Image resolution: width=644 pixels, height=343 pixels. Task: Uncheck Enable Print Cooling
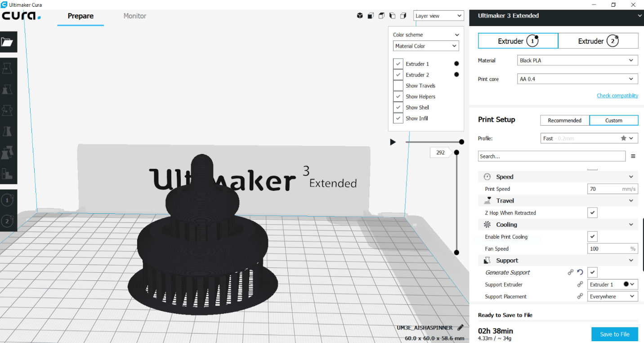(593, 237)
